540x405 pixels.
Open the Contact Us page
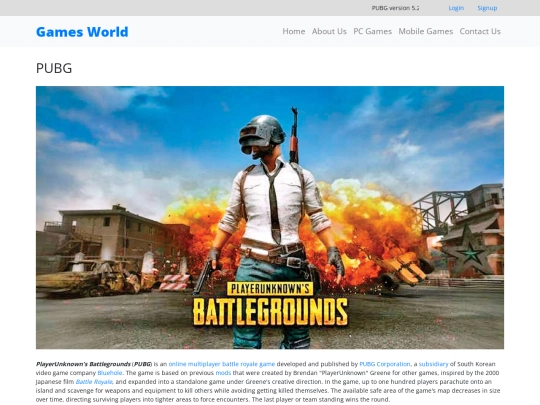point(480,31)
